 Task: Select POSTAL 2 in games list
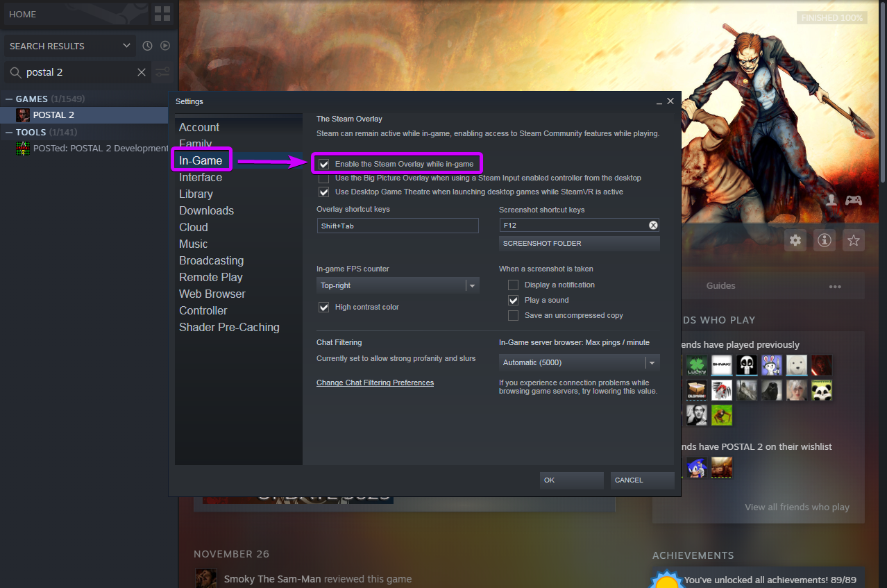(x=84, y=115)
